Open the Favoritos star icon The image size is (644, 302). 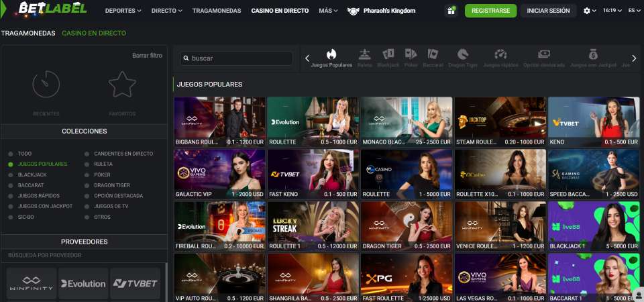122,85
